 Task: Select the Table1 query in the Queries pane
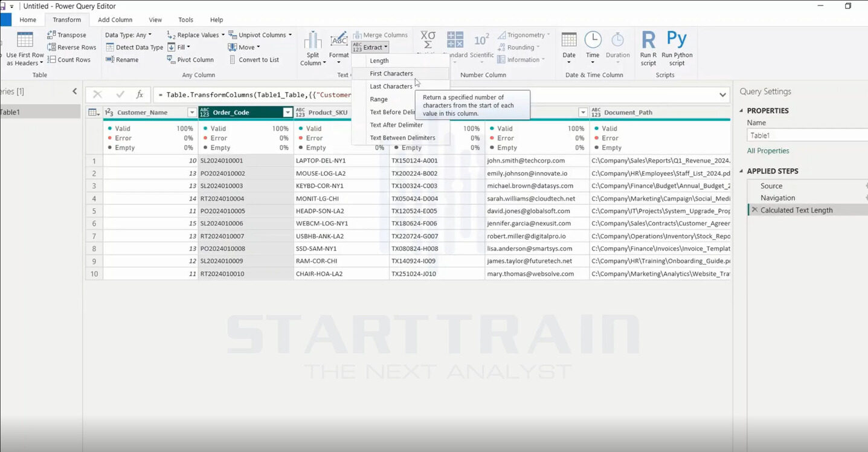40,112
